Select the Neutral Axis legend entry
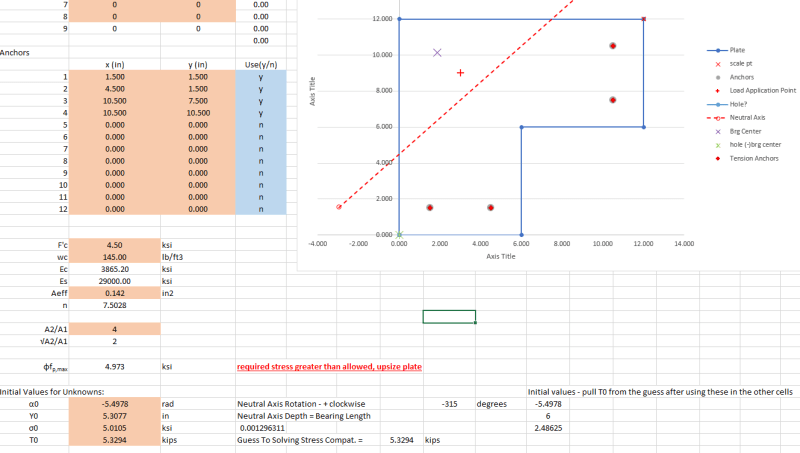Viewport: 800px width, 453px height. [x=736, y=117]
